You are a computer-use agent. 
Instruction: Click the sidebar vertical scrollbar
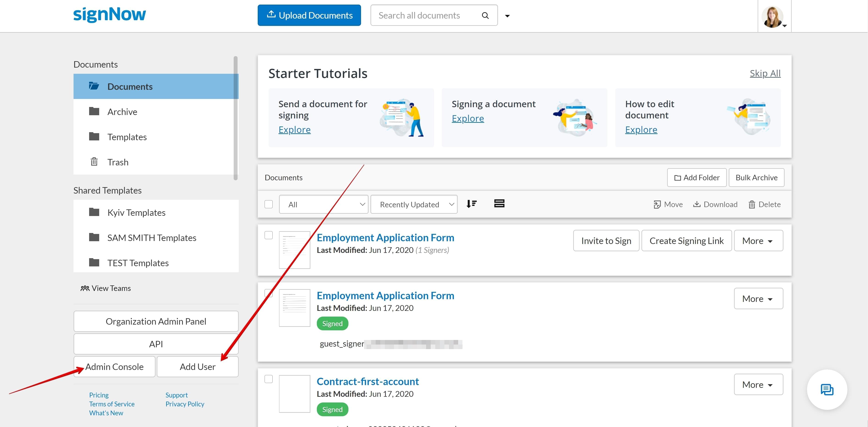pos(235,118)
